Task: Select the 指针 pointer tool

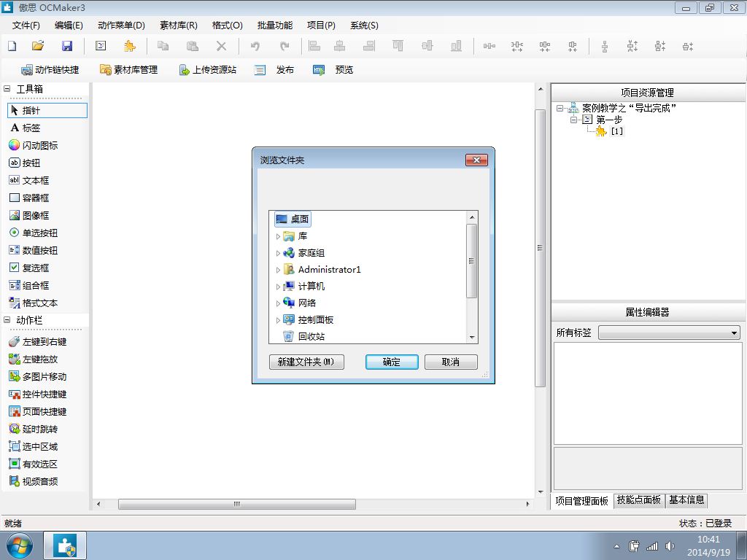Action: [47, 111]
